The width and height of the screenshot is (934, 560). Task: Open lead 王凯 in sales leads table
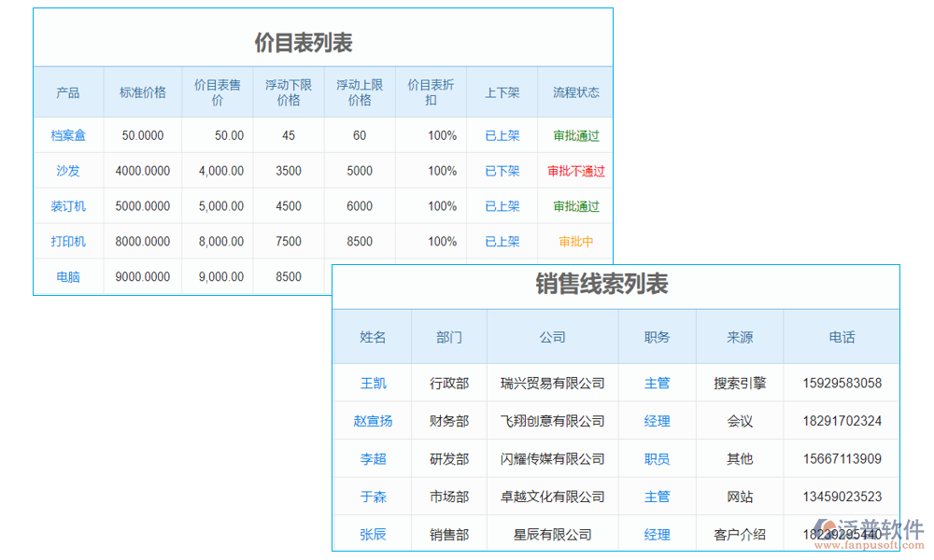coord(373,383)
